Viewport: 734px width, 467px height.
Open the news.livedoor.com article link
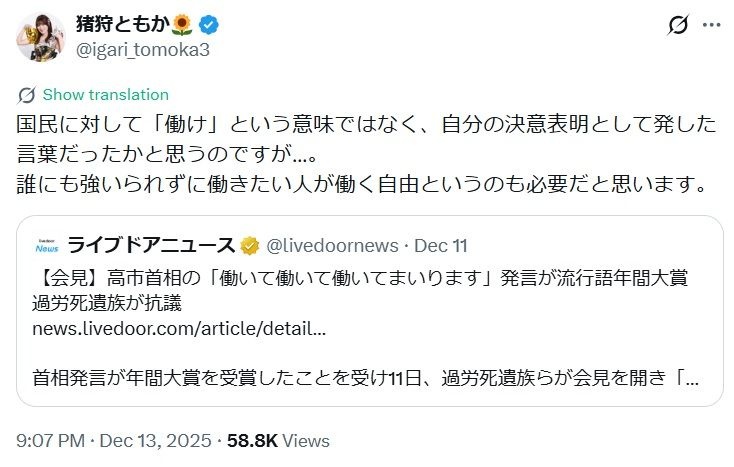click(x=180, y=328)
